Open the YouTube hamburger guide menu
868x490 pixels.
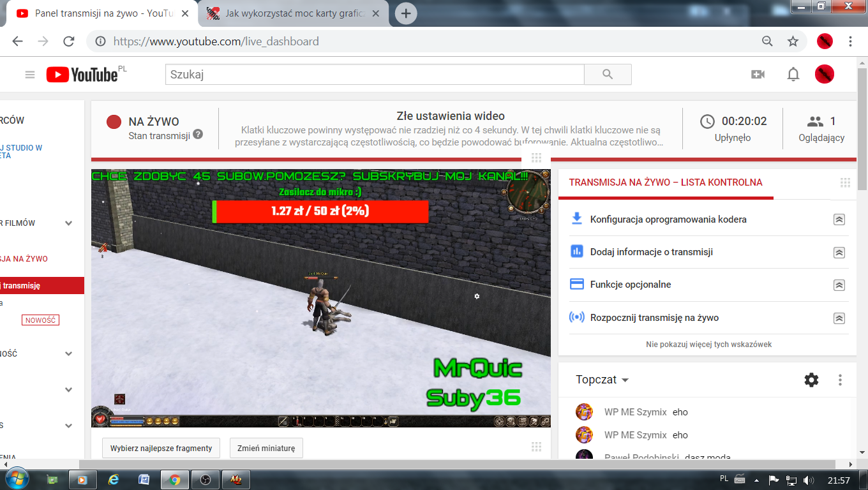click(x=30, y=75)
